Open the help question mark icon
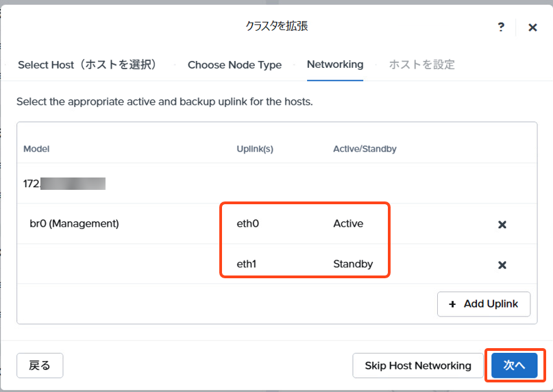 pos(501,27)
